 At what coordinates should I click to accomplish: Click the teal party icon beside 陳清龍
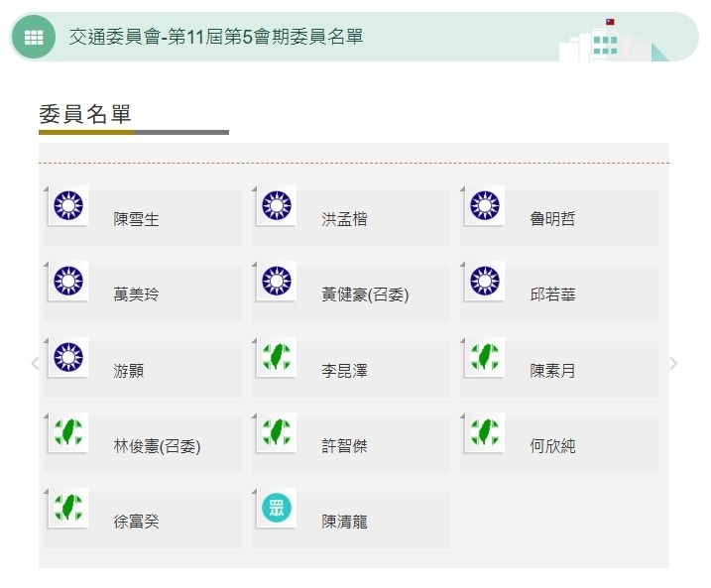(x=277, y=509)
